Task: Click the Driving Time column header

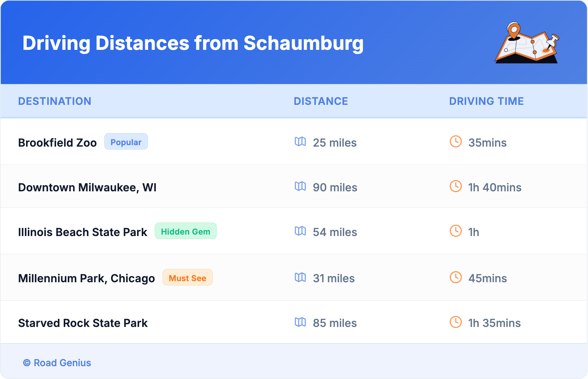Action: (x=486, y=101)
